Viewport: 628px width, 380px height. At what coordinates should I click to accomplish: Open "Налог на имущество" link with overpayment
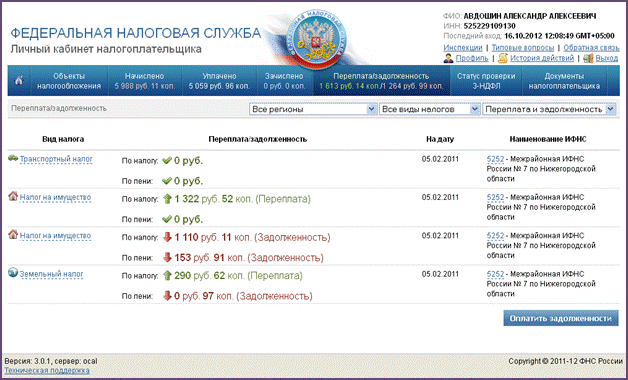point(55,197)
